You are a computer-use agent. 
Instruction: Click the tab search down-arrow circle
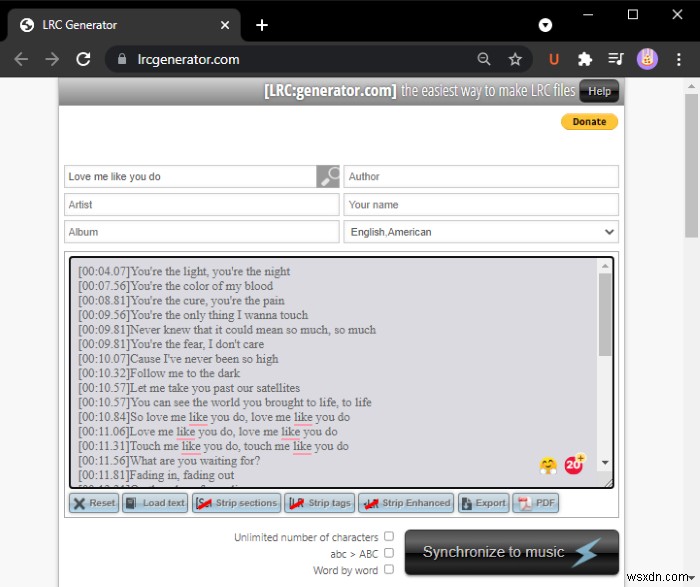(x=545, y=25)
